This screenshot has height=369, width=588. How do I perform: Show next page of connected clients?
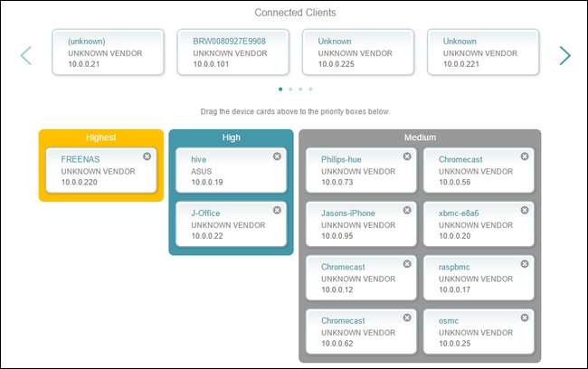click(564, 56)
